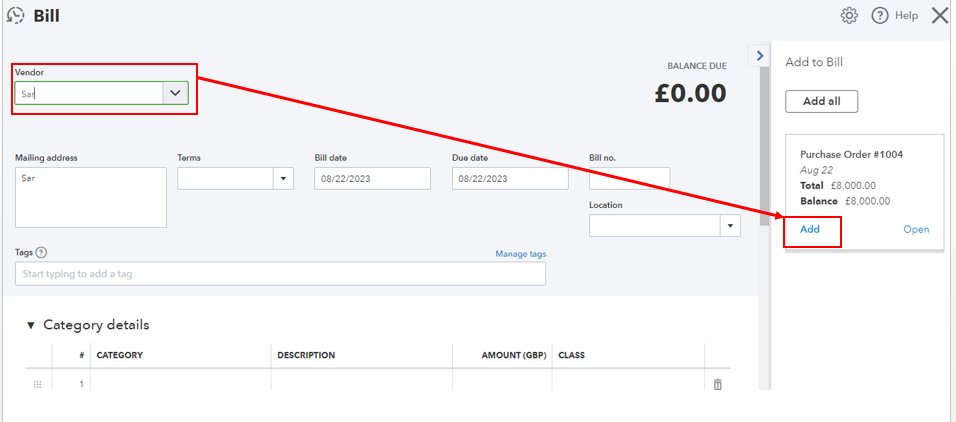Open the Terms dropdown

coord(284,178)
